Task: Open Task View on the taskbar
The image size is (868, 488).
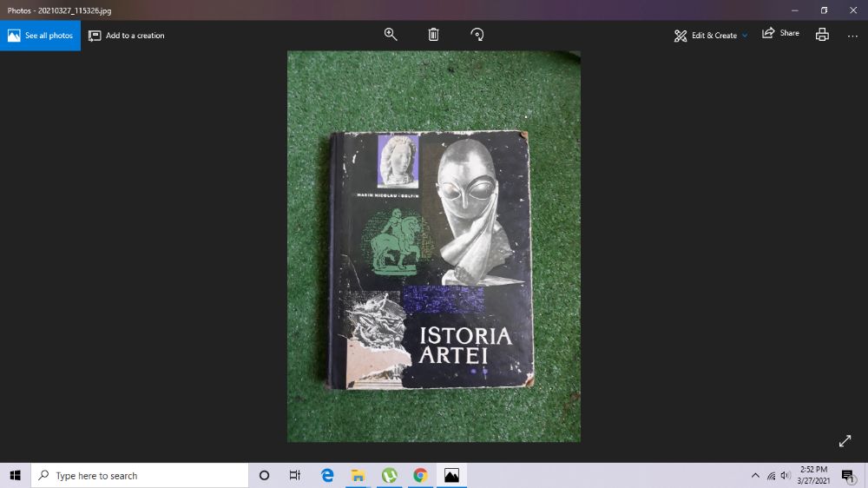Action: [295, 475]
